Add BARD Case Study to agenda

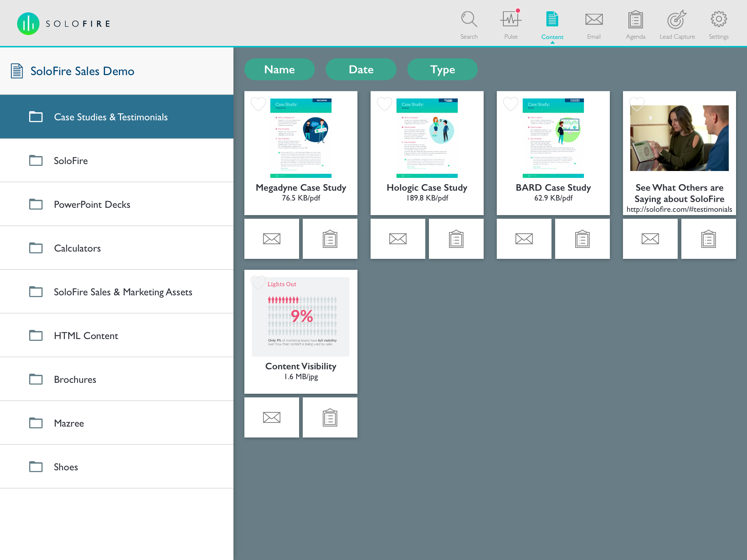[582, 239]
